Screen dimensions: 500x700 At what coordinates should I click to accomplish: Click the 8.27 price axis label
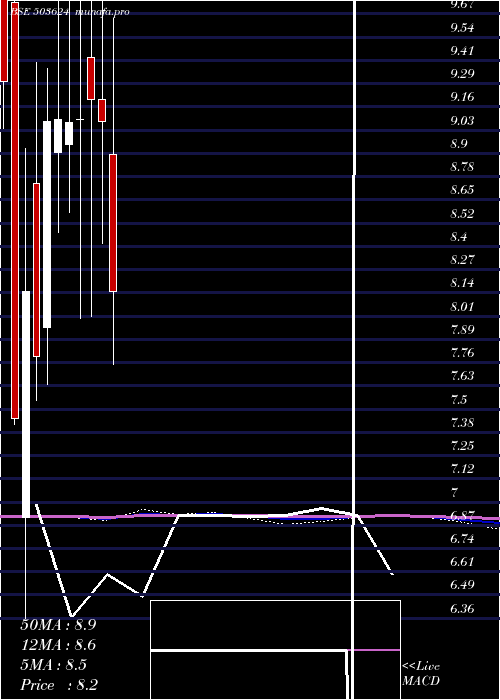(462, 260)
